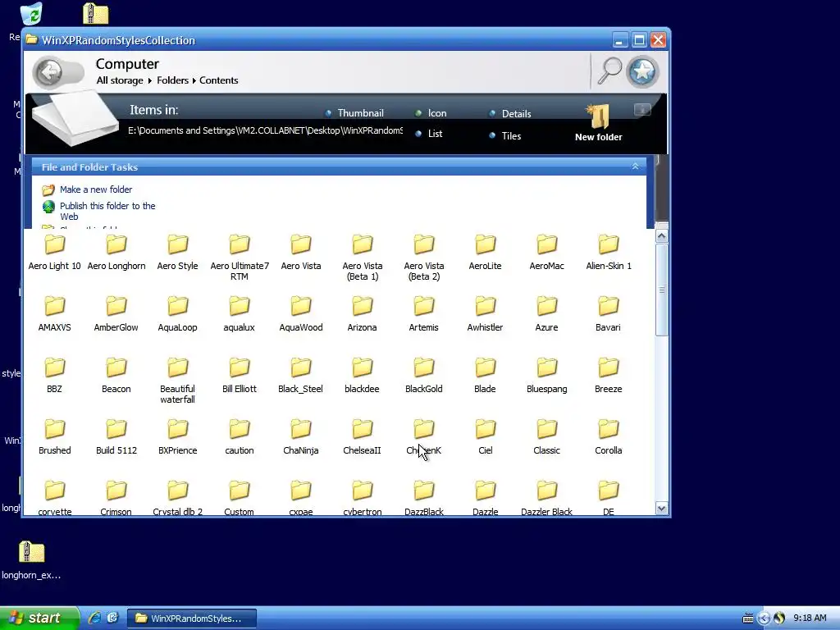Select the Black_Steel folder
840x630 pixels.
300,375
